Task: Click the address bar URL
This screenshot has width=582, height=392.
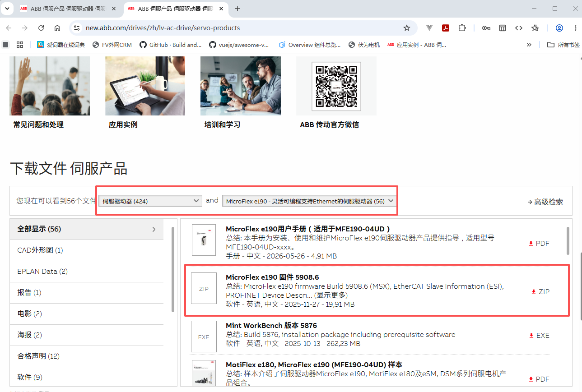Action: click(163, 28)
